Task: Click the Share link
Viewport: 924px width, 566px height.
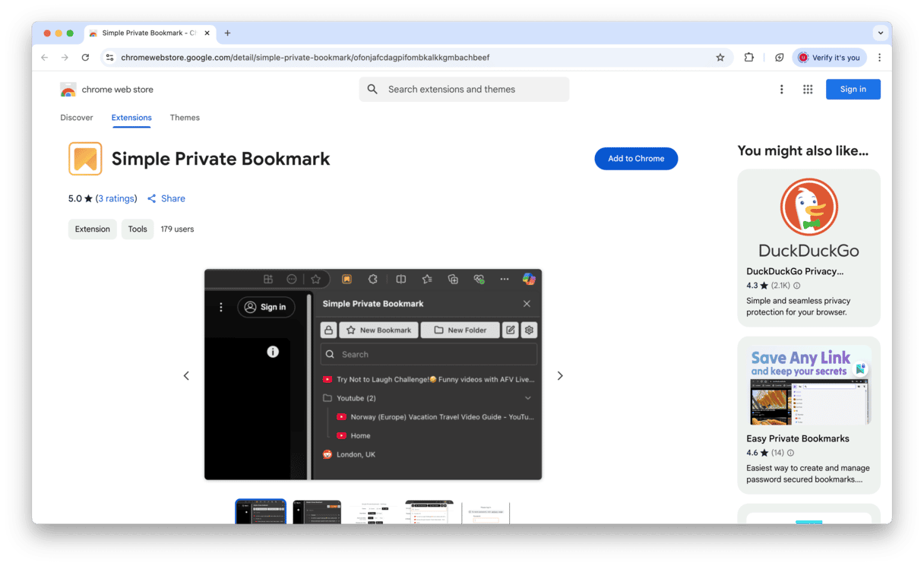Action: coord(166,198)
